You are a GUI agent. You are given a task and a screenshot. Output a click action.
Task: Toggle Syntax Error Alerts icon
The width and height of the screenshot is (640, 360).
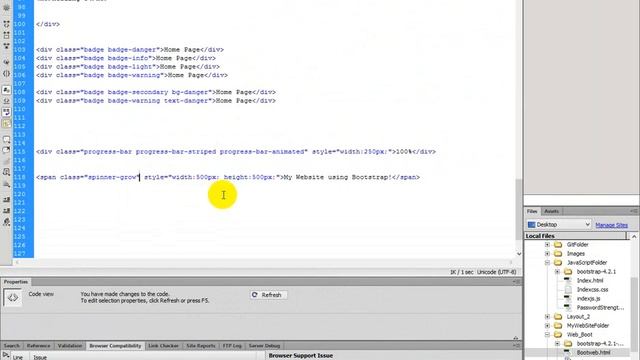click(x=7, y=123)
